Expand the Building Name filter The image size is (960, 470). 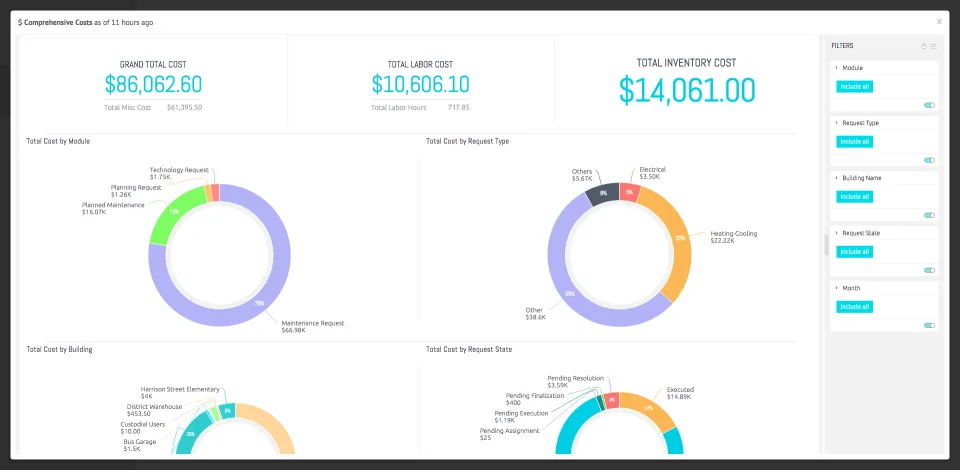click(836, 178)
